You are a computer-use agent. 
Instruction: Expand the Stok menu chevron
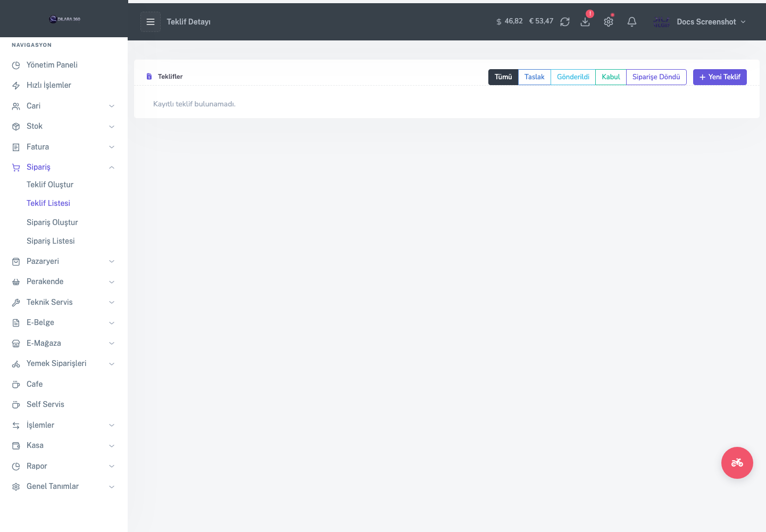[x=112, y=127]
